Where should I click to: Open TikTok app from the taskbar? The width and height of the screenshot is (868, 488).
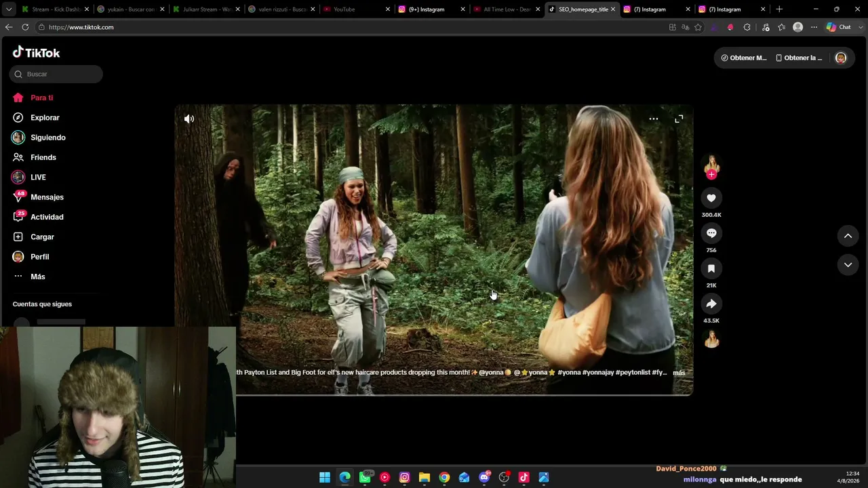click(524, 478)
